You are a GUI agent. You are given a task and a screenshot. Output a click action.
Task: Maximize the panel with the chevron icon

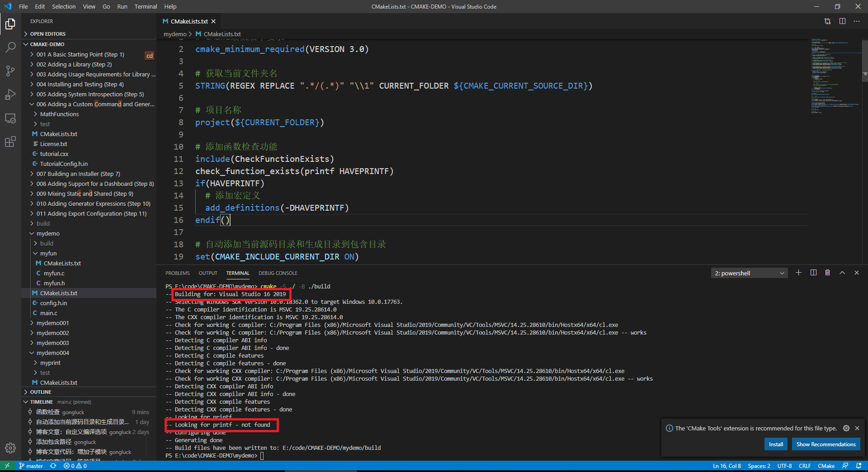[842, 273]
